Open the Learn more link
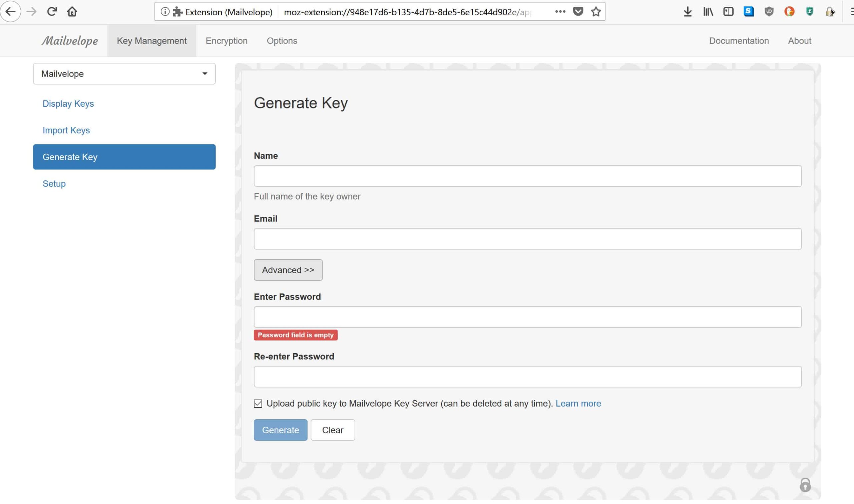Viewport: 854px width, 504px height. pos(578,404)
